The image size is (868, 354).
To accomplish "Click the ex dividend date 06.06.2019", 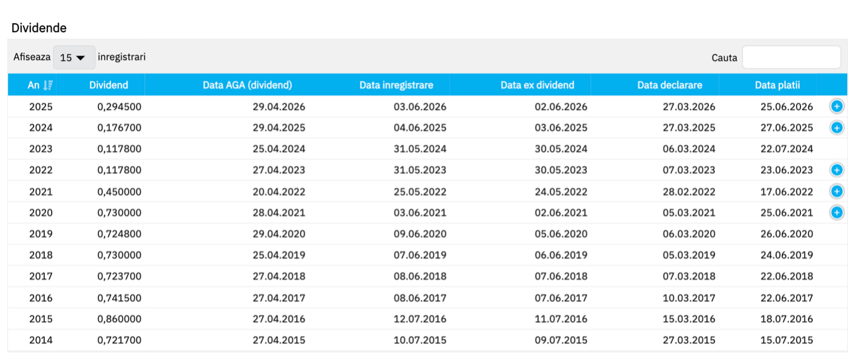I will 561,255.
